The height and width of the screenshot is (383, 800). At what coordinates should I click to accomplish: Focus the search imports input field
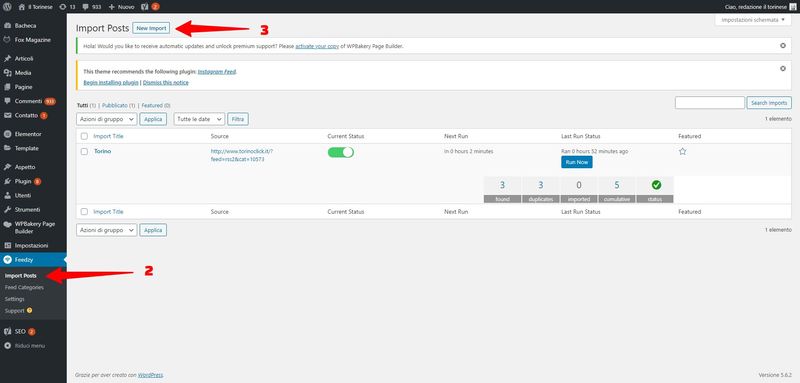[x=710, y=103]
